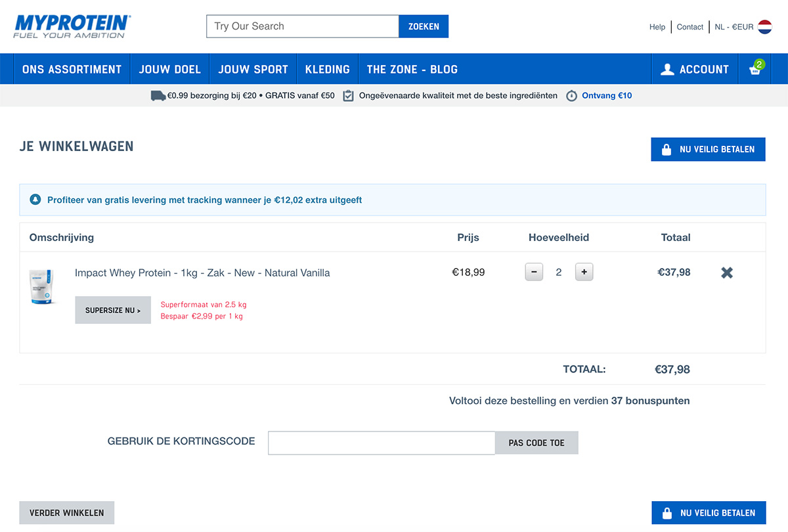
Task: Focus the Try Our Search field
Action: (x=303, y=26)
